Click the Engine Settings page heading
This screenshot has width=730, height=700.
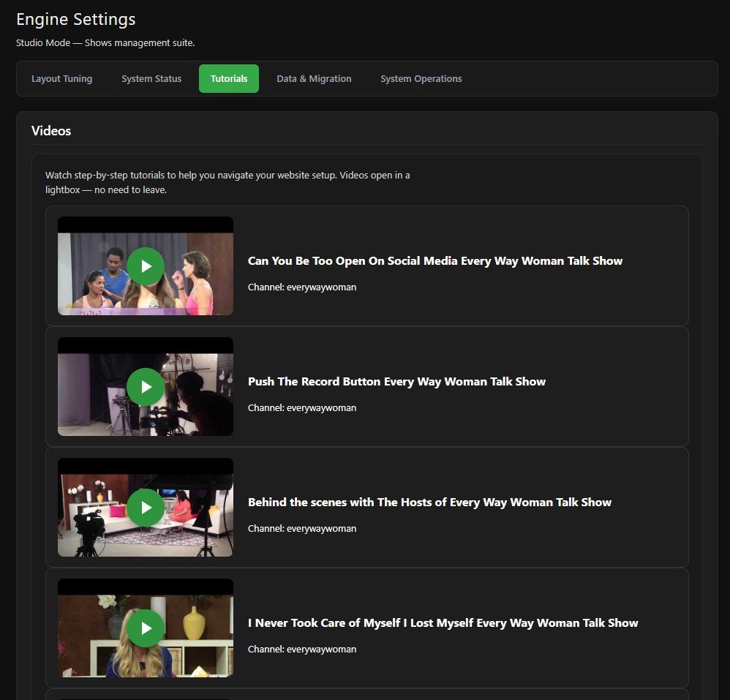click(x=76, y=19)
